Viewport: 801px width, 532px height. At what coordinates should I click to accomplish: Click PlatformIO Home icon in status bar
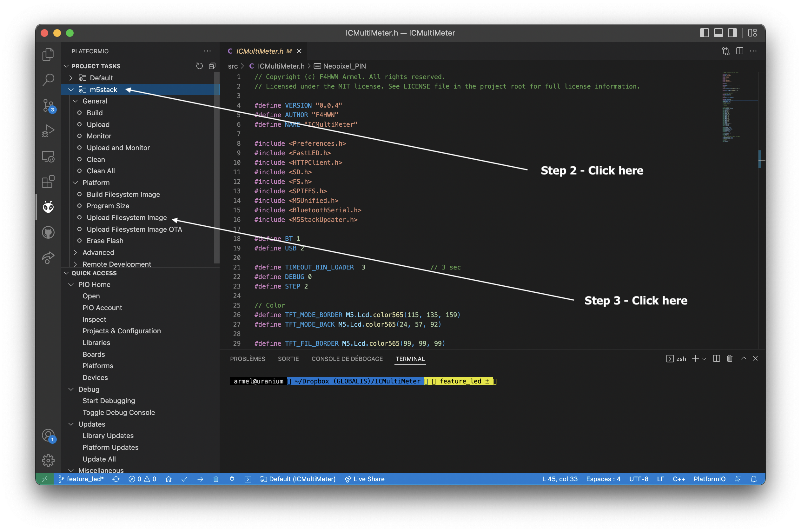click(169, 479)
